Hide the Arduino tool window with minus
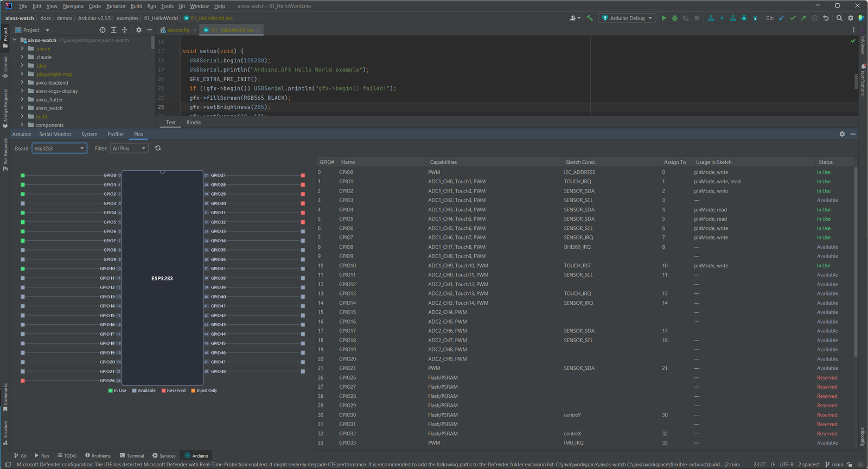 click(x=853, y=134)
